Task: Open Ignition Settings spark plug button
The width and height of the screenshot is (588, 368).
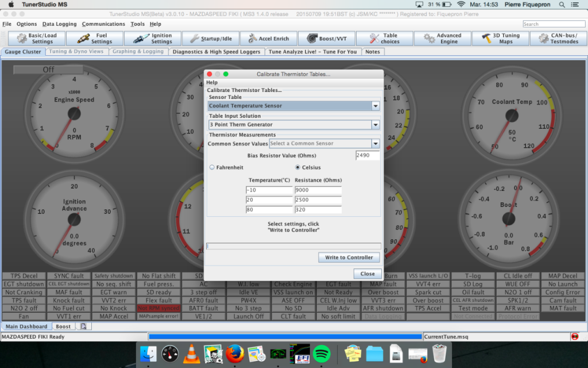Action: pos(153,39)
